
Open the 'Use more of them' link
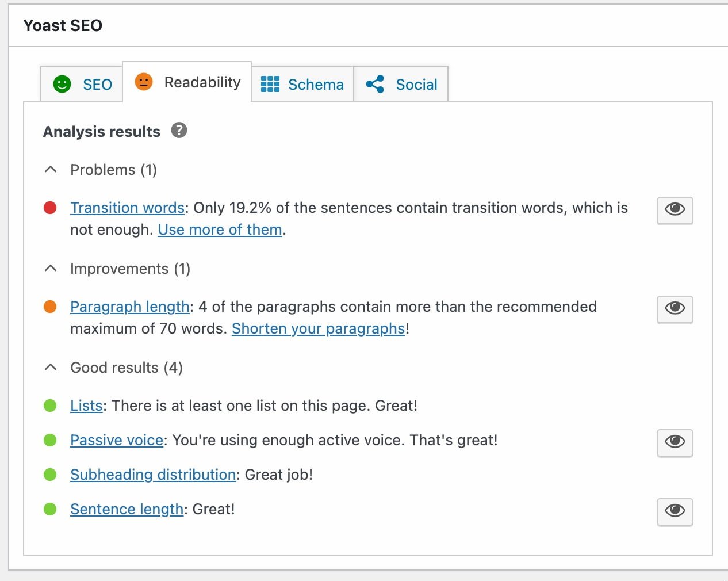click(220, 230)
